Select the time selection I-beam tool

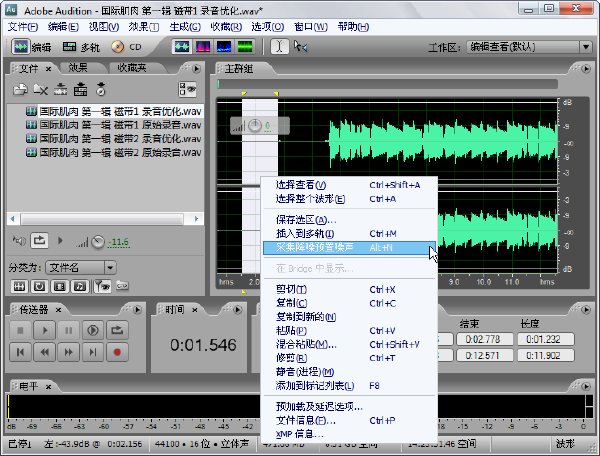tap(280, 47)
